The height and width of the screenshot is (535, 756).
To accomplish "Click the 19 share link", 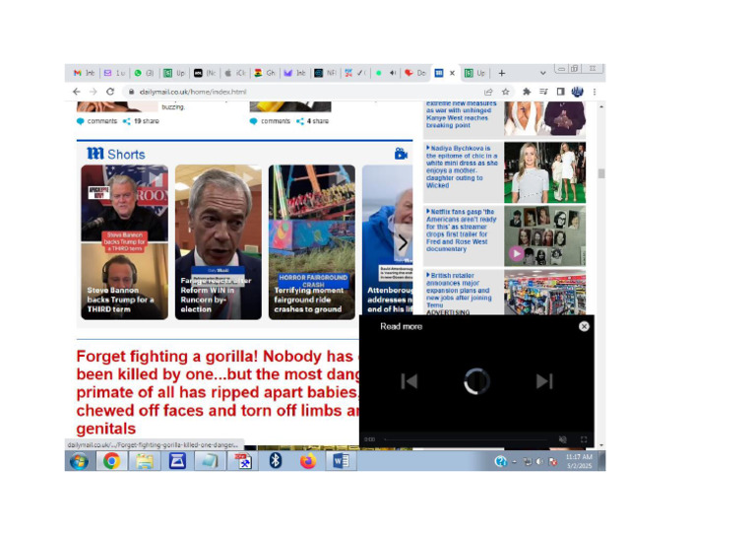I will 141,121.
